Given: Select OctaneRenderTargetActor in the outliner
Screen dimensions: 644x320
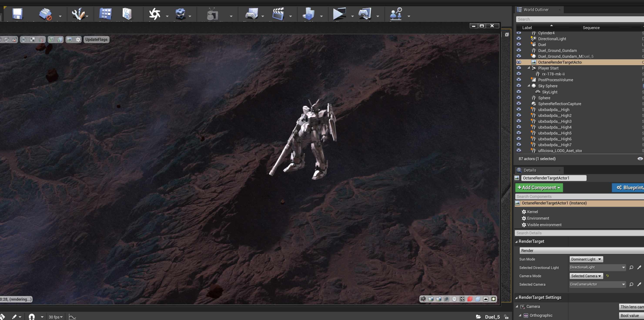Looking at the screenshot, I should tap(559, 62).
